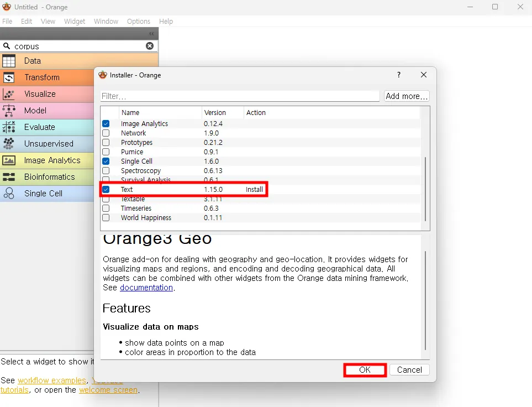Viewport: 532px width, 407px height.
Task: Click version 1.9.0 of Network
Action: tap(211, 133)
